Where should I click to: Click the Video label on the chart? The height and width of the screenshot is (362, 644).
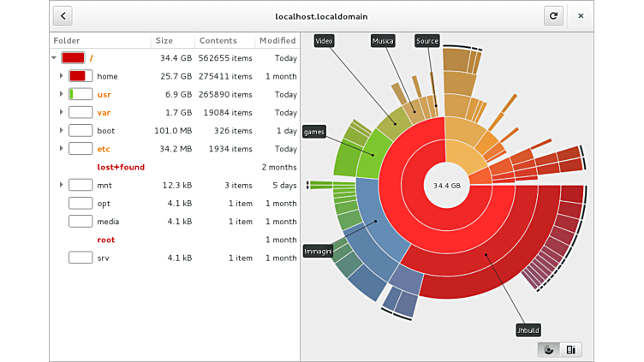click(x=324, y=40)
